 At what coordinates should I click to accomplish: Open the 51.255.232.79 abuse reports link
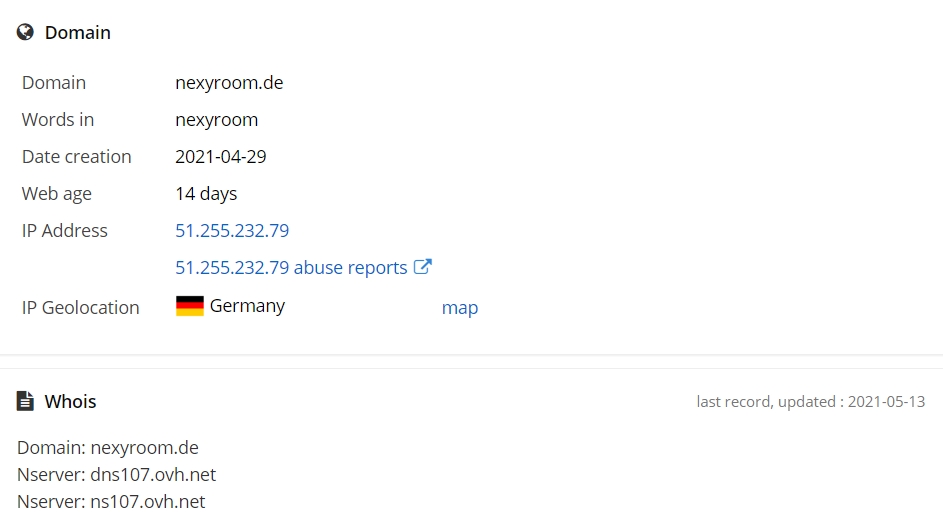[x=291, y=268]
